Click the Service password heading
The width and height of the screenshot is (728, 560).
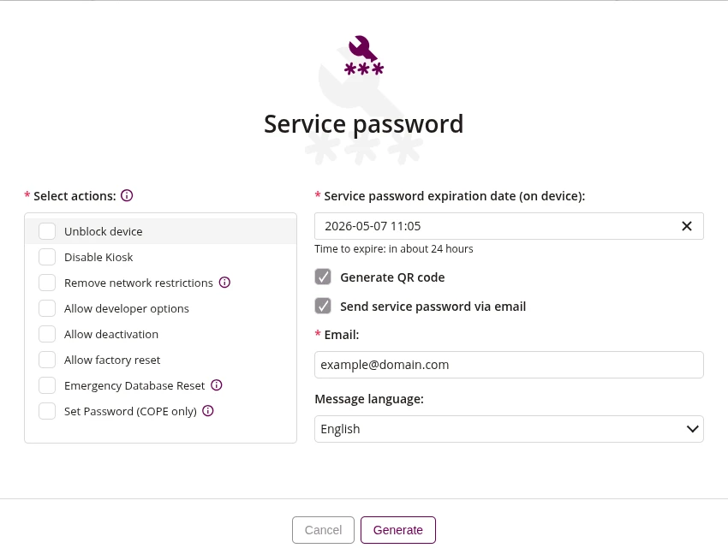tap(363, 124)
